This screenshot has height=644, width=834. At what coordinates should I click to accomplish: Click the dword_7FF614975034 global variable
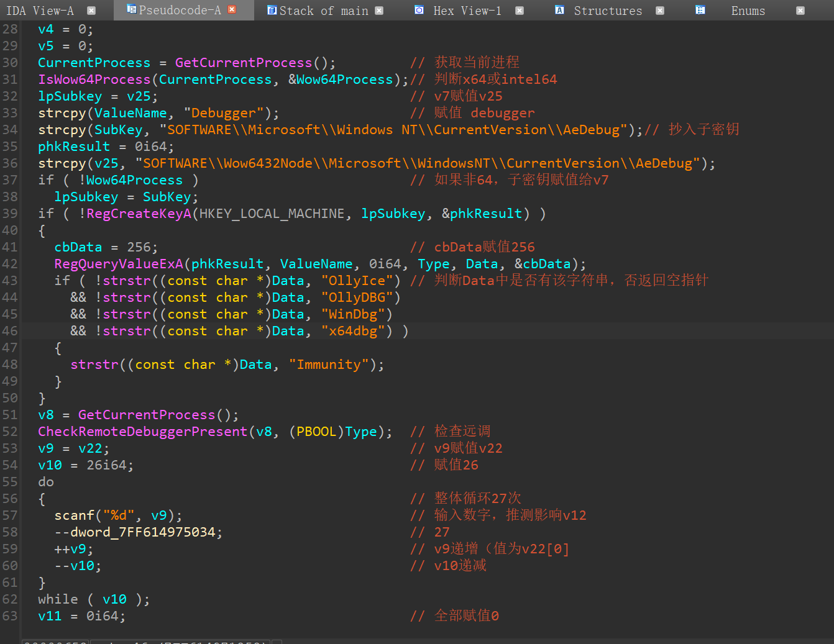click(142, 532)
